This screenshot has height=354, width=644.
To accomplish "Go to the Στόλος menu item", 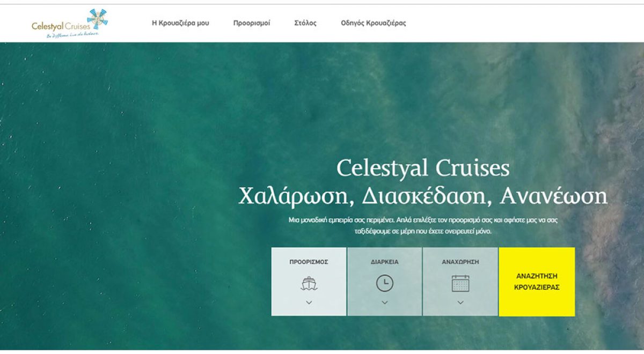I will click(x=305, y=23).
